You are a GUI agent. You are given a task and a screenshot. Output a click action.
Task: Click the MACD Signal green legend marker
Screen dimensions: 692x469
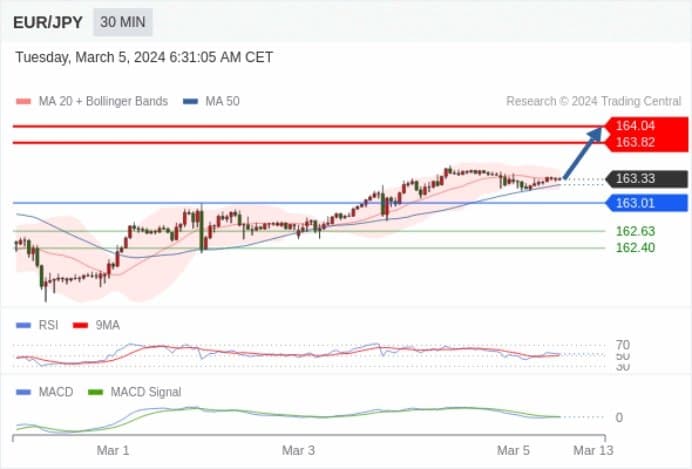(x=95, y=392)
